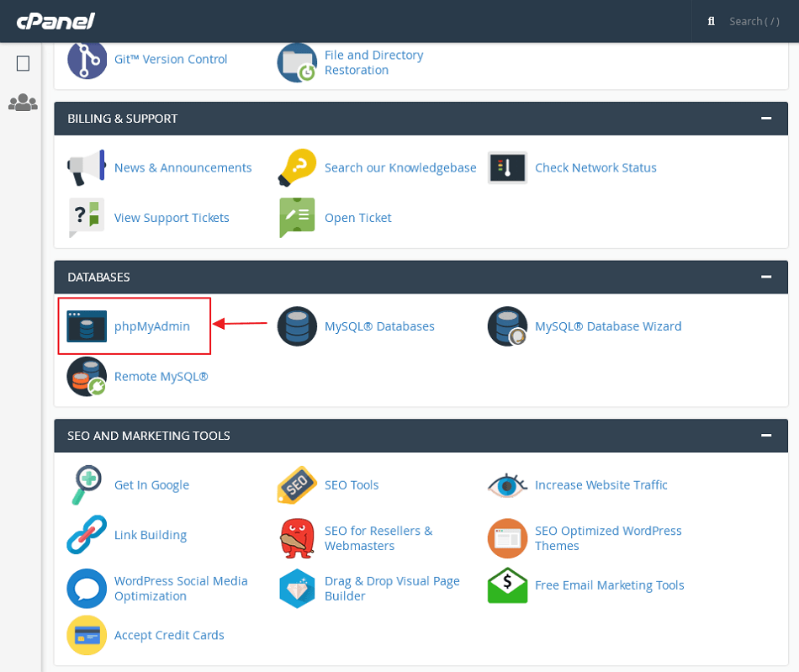Screen dimensions: 799x672
Task: Open the phpMyAdmin text link
Action: (x=152, y=326)
